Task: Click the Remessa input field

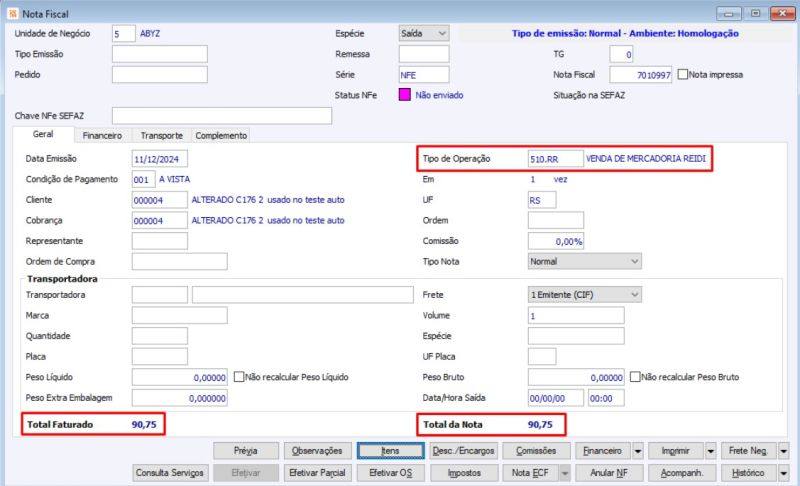Action: 424,54
